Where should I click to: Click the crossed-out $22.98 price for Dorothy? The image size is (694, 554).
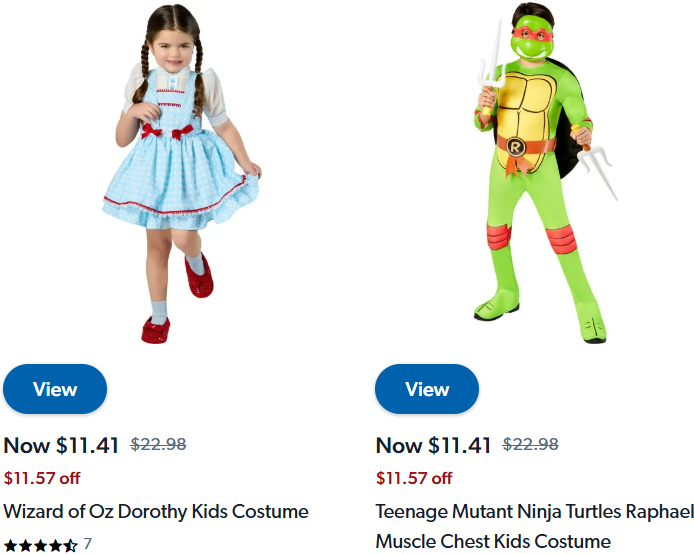coord(158,445)
